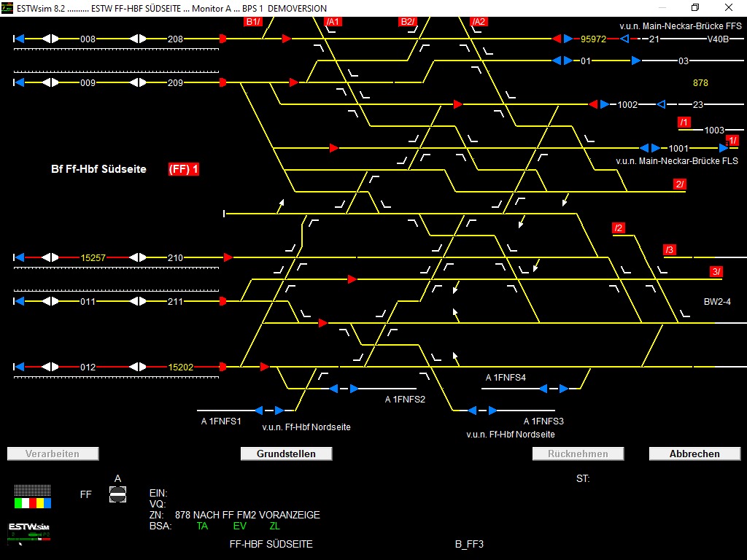Viewport: 747px width, 560px height.
Task: Select signal /A2 in upper area
Action: [x=479, y=21]
